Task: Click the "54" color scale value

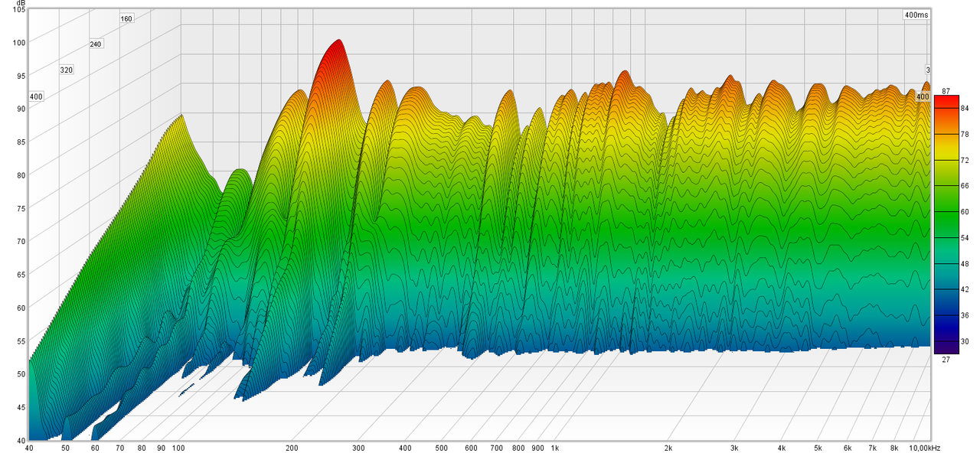Action: (x=965, y=238)
